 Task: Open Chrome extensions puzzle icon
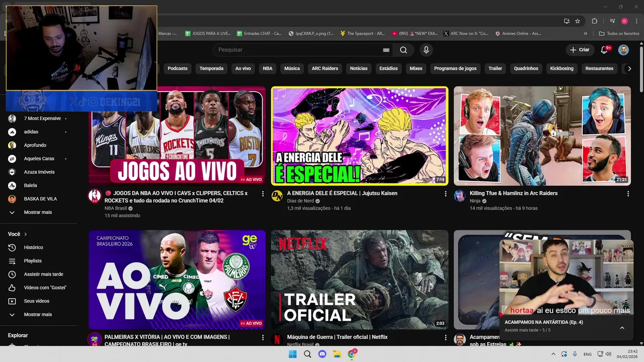(594, 21)
